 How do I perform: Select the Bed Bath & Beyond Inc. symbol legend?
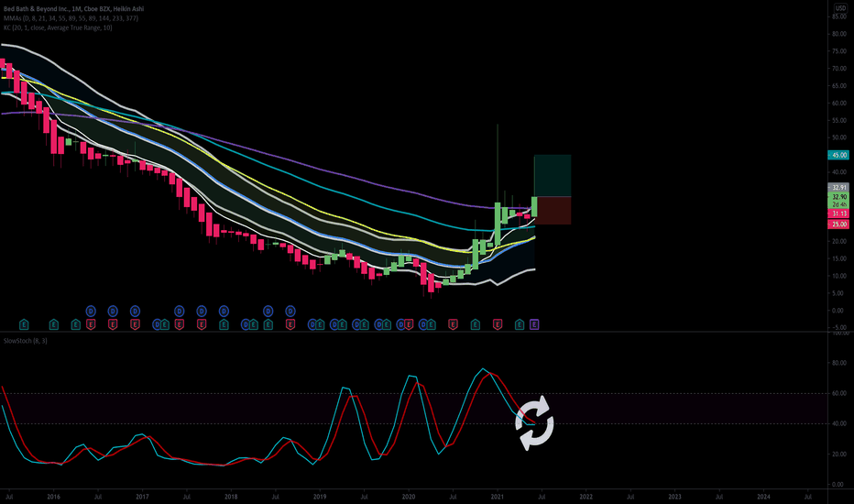pos(73,9)
